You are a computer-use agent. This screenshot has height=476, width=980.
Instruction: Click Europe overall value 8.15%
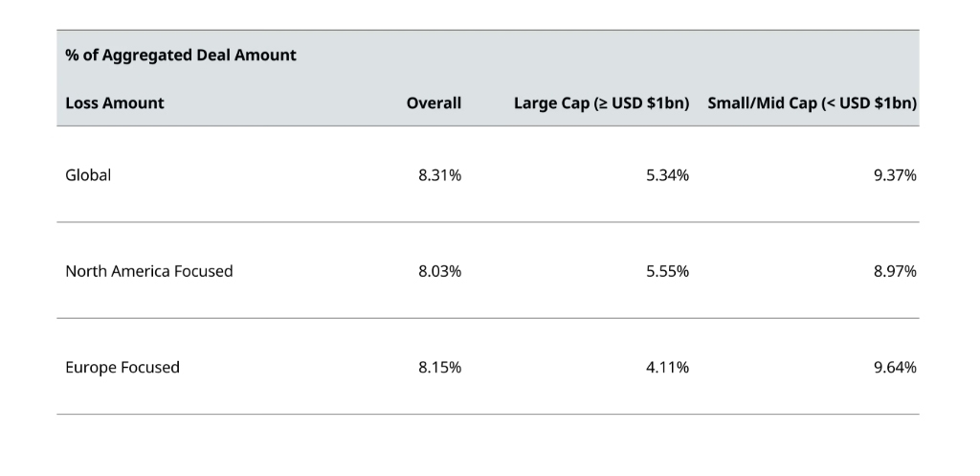pyautogui.click(x=439, y=367)
